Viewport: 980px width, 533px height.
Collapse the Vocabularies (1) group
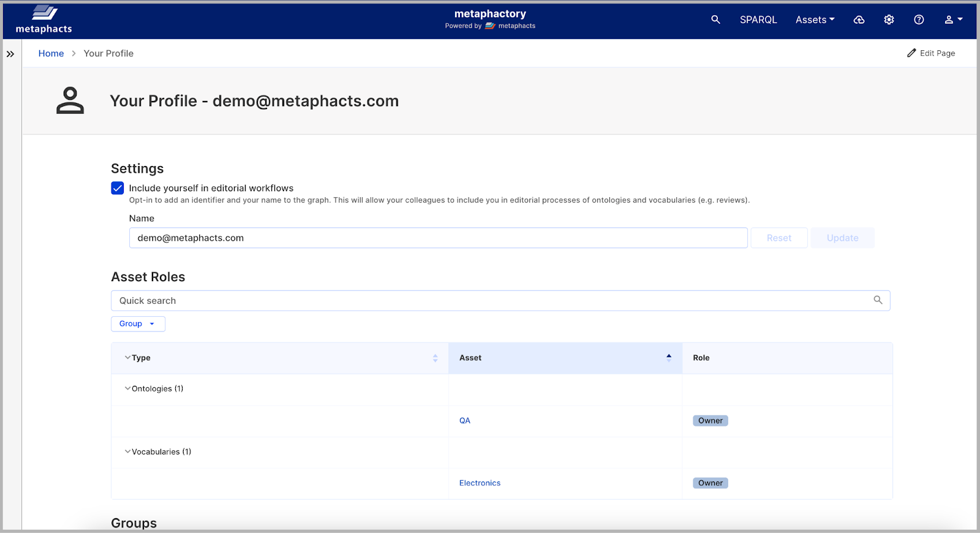pyautogui.click(x=127, y=452)
